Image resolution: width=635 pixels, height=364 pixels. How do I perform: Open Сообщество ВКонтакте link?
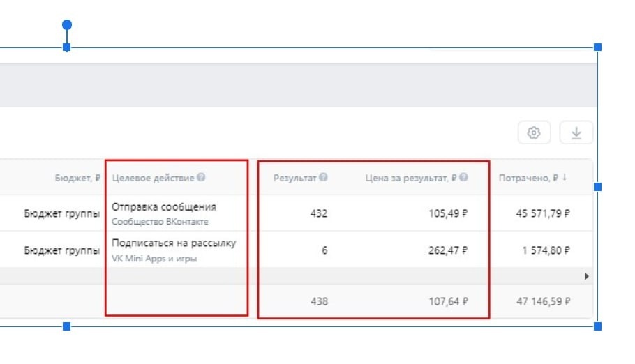click(x=160, y=222)
